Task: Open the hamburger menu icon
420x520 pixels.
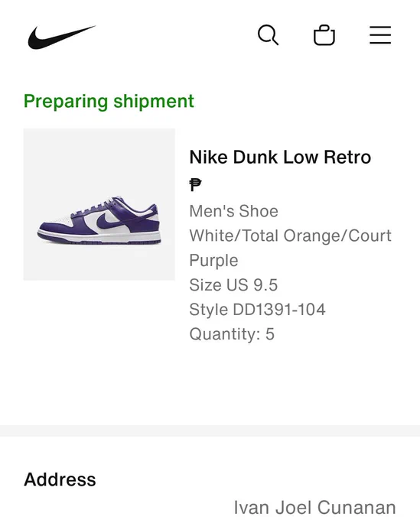Action: pos(380,35)
